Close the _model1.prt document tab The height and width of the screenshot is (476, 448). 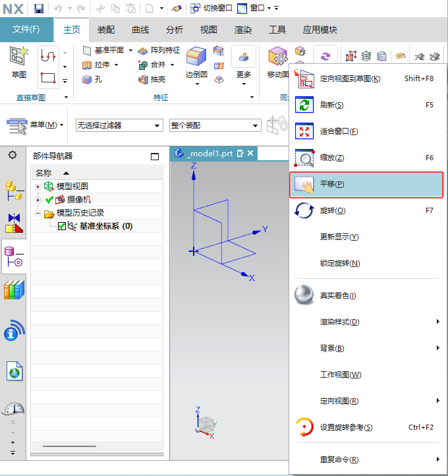click(x=250, y=154)
